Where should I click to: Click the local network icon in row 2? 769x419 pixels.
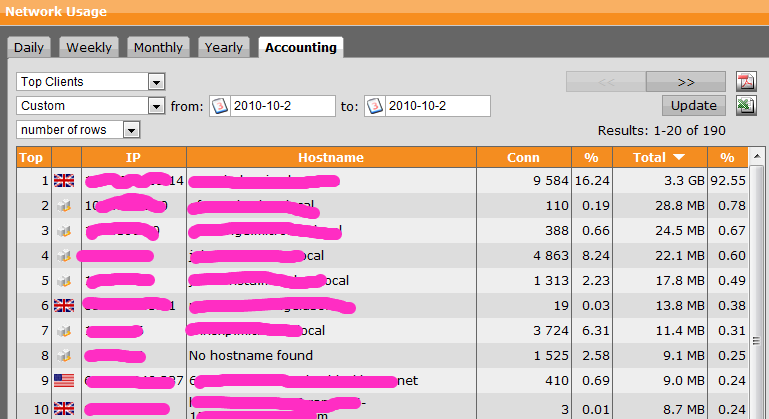(65, 206)
